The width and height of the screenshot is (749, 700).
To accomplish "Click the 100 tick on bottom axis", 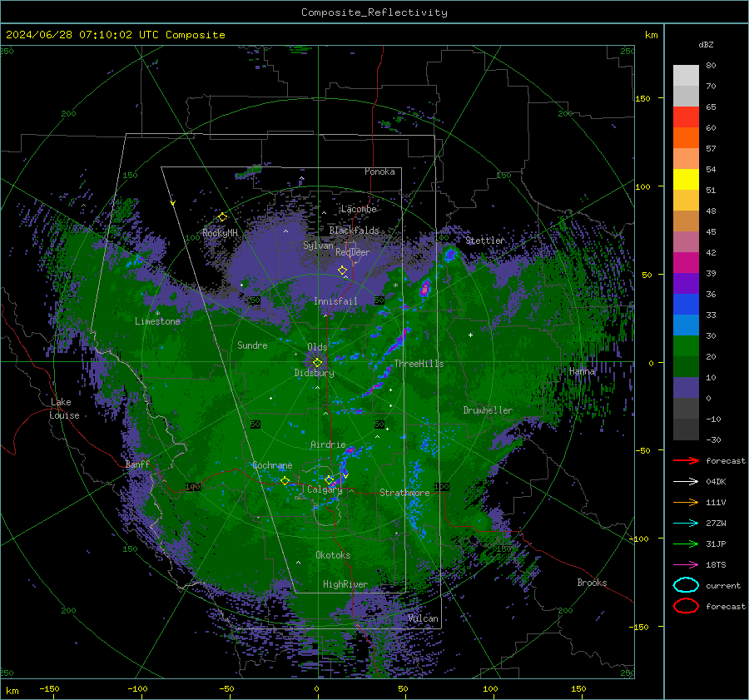I will [x=490, y=688].
